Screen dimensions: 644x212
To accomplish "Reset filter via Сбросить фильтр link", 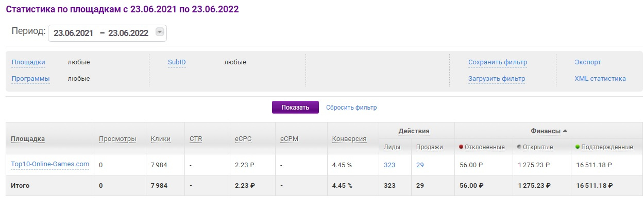I will tap(351, 108).
